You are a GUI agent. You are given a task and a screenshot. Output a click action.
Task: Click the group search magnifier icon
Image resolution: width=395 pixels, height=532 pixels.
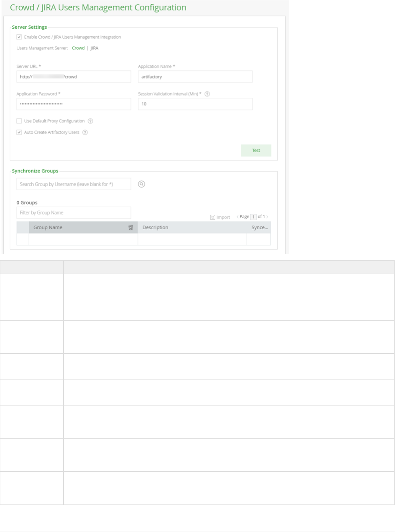coord(141,184)
